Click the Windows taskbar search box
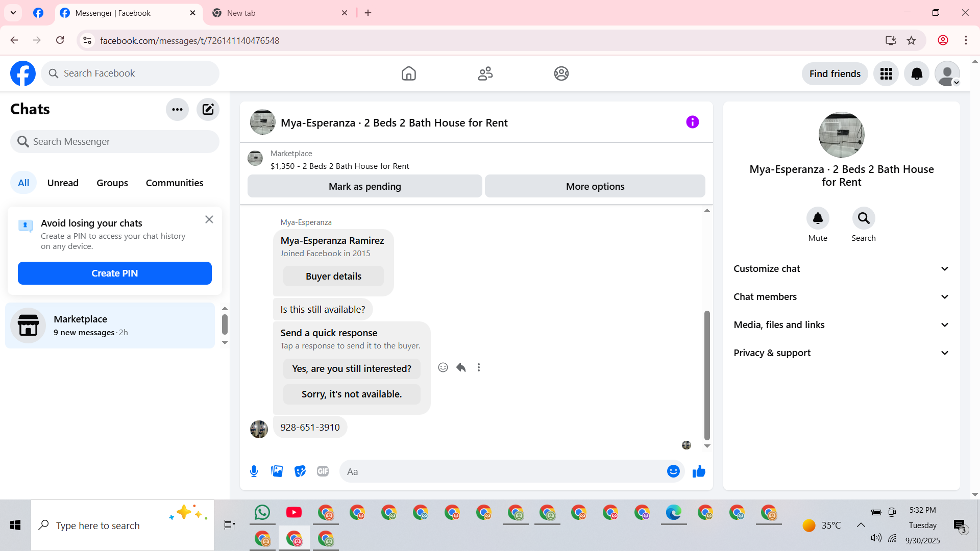This screenshot has width=980, height=551. 122,525
